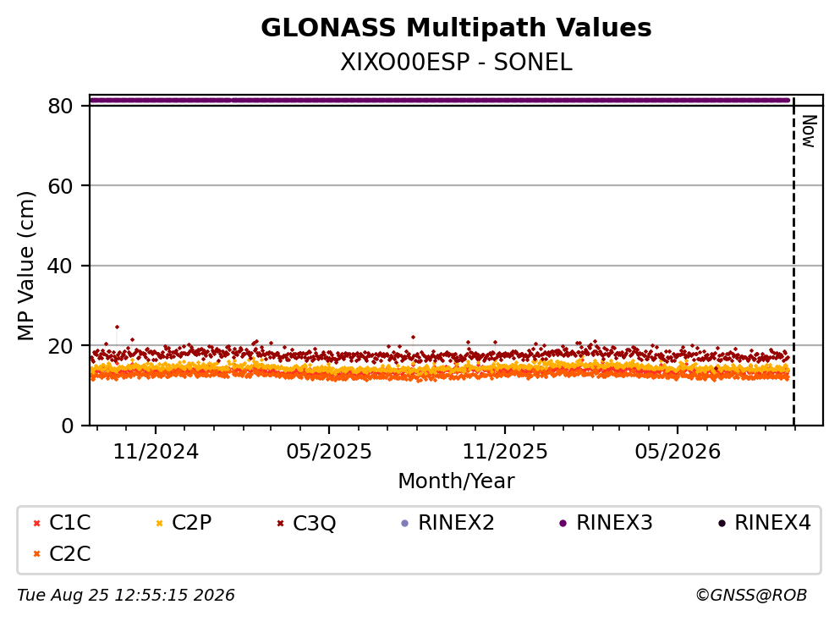Click the MP Value (cm) axis label

tap(25, 266)
